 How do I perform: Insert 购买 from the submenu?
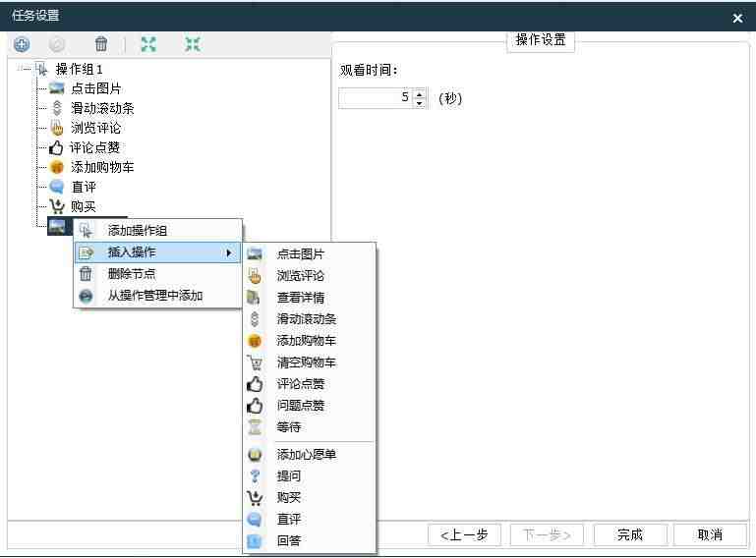click(310, 497)
